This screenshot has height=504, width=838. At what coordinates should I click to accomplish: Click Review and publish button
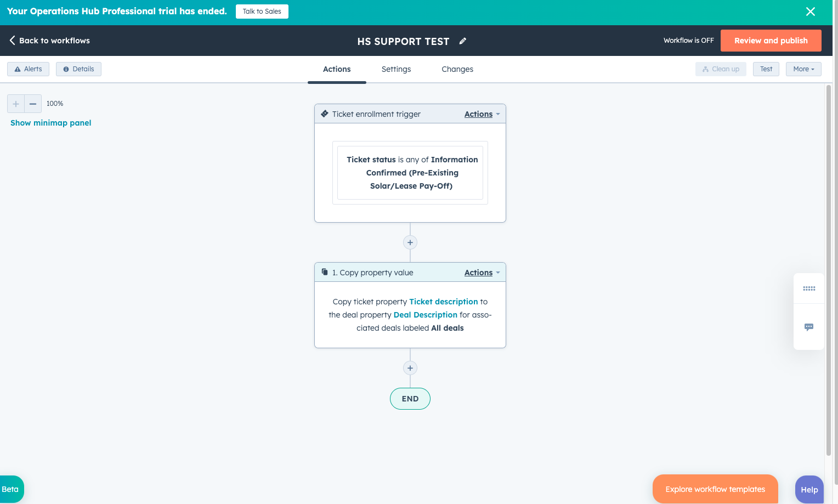coord(771,41)
